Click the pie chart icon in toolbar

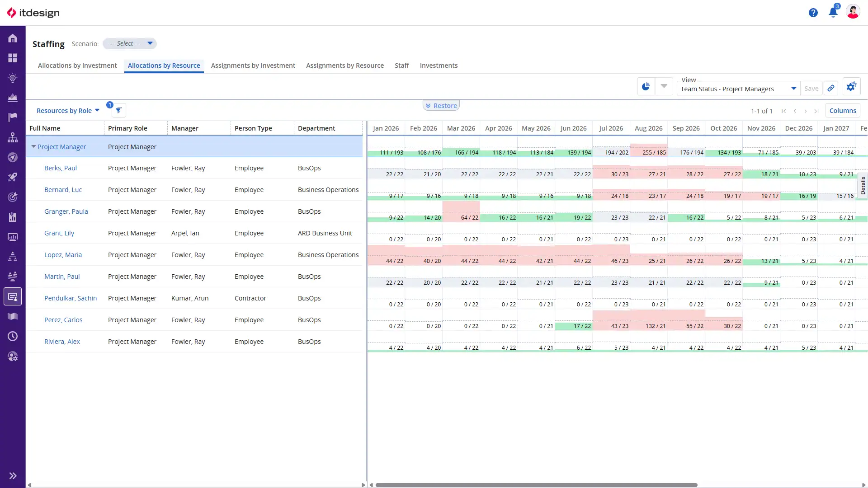646,86
